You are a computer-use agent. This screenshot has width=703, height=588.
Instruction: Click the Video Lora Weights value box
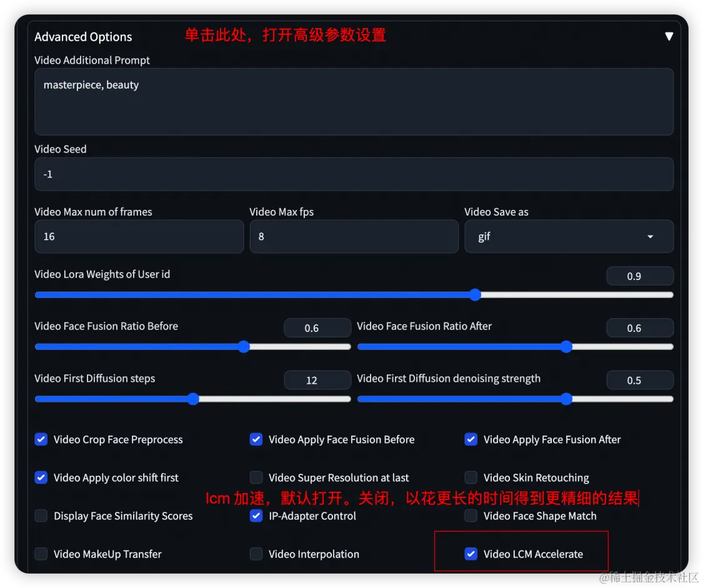click(639, 276)
